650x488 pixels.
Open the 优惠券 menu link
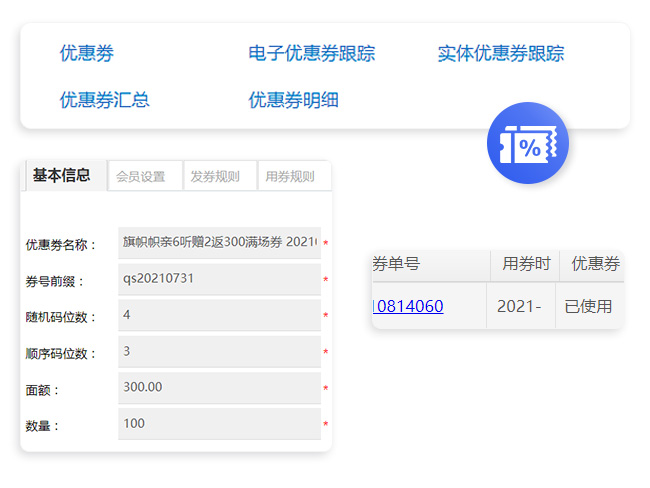tap(87, 54)
